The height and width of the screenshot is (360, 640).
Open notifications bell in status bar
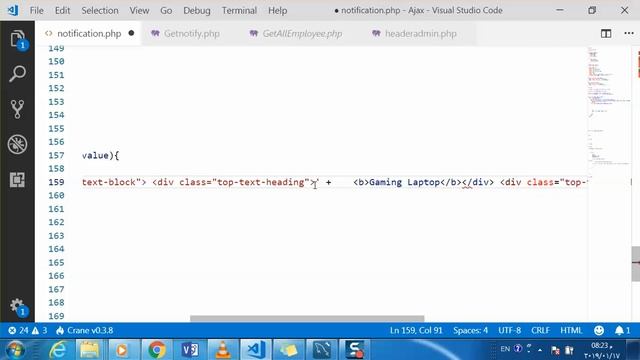tap(622, 330)
